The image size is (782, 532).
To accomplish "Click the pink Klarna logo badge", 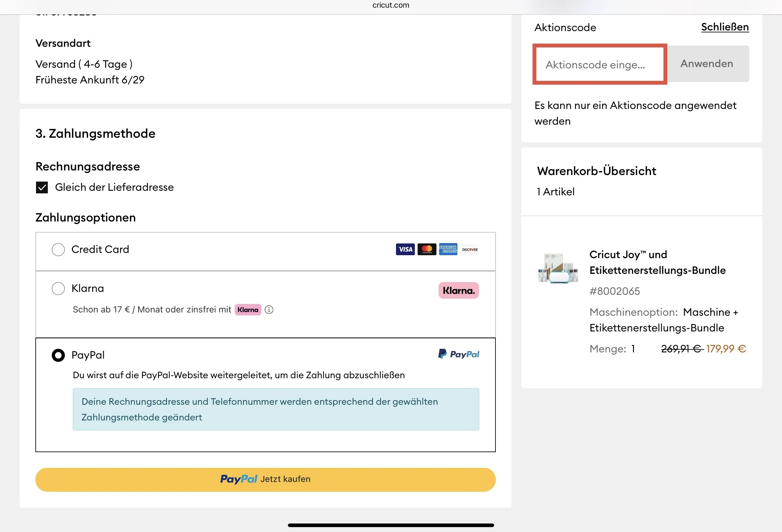I will pyautogui.click(x=458, y=290).
